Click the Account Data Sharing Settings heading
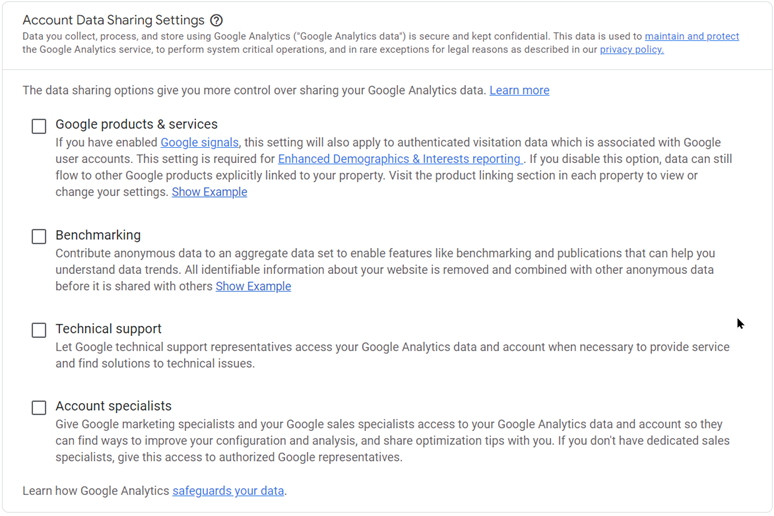The width and height of the screenshot is (774, 516). (x=113, y=20)
